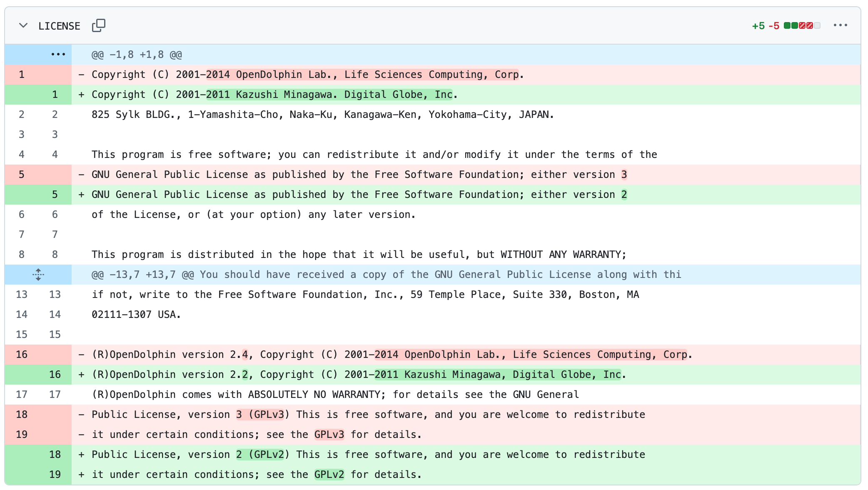Click the +5 additions count
The image size is (868, 490).
tap(758, 26)
